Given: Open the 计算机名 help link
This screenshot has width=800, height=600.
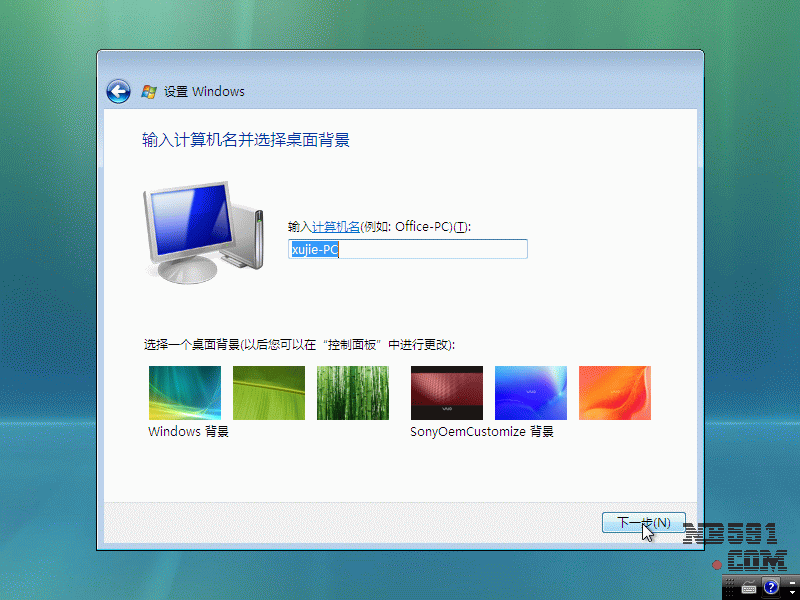Looking at the screenshot, I should coord(335,227).
